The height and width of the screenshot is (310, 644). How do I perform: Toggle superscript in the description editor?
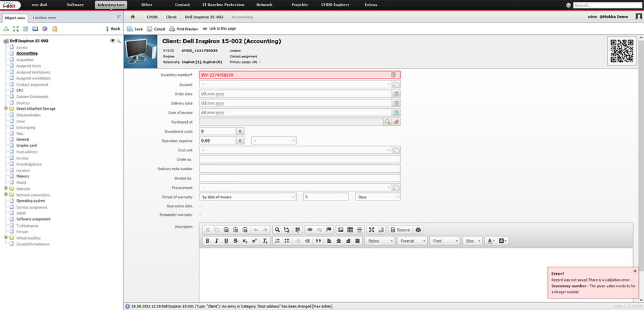(254, 240)
